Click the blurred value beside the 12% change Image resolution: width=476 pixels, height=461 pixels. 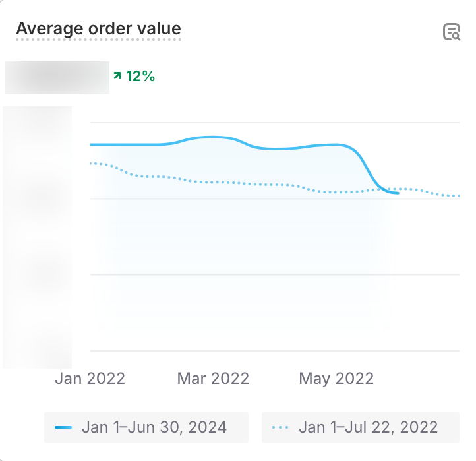[57, 77]
